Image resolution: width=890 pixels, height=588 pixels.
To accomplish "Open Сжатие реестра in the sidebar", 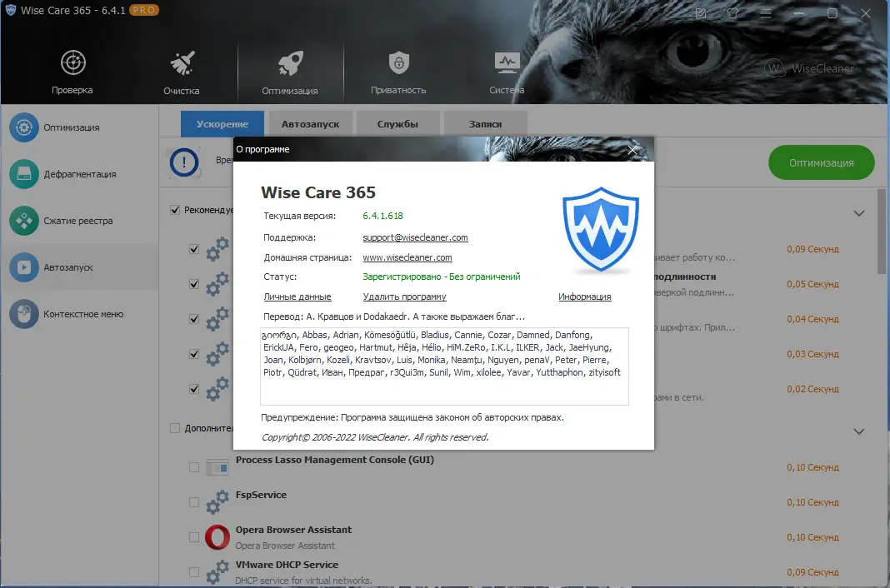I will coord(79,221).
